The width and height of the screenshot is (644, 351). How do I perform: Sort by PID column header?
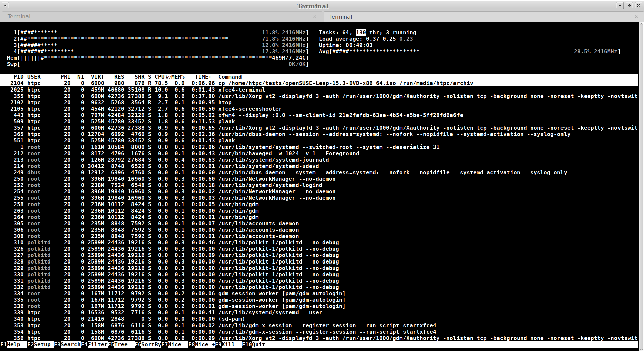click(19, 77)
